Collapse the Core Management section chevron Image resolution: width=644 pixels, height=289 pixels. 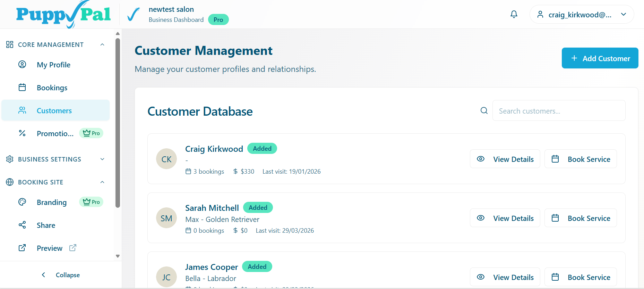tap(102, 44)
